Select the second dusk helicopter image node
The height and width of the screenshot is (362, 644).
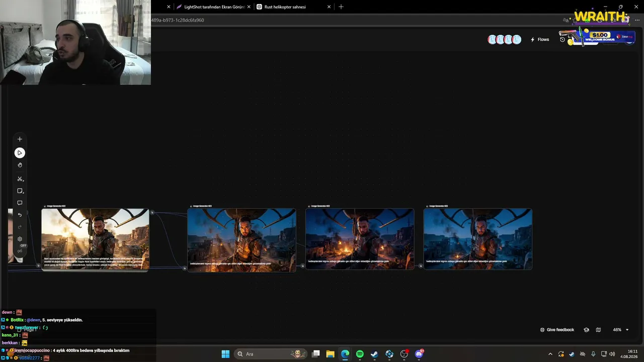pyautogui.click(x=242, y=240)
